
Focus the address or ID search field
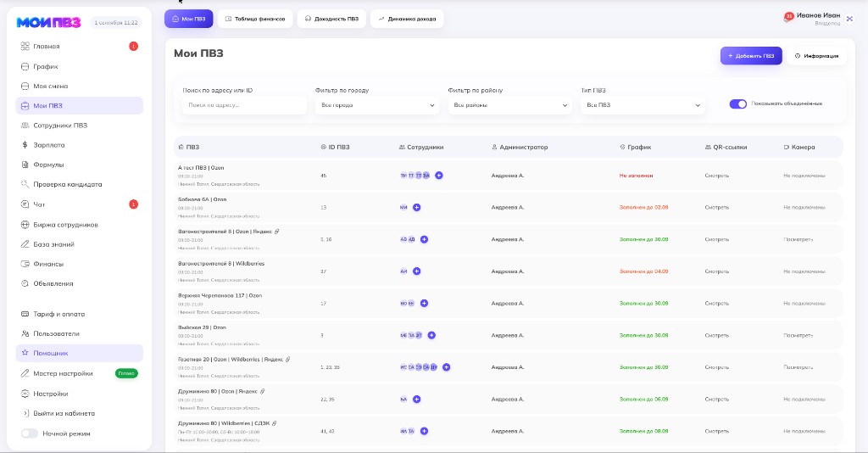244,105
